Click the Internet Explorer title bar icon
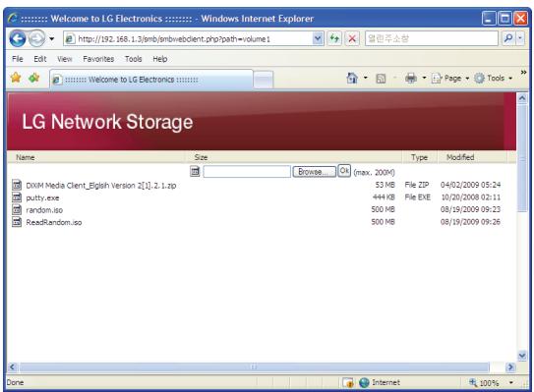 pyautogui.click(x=12, y=18)
